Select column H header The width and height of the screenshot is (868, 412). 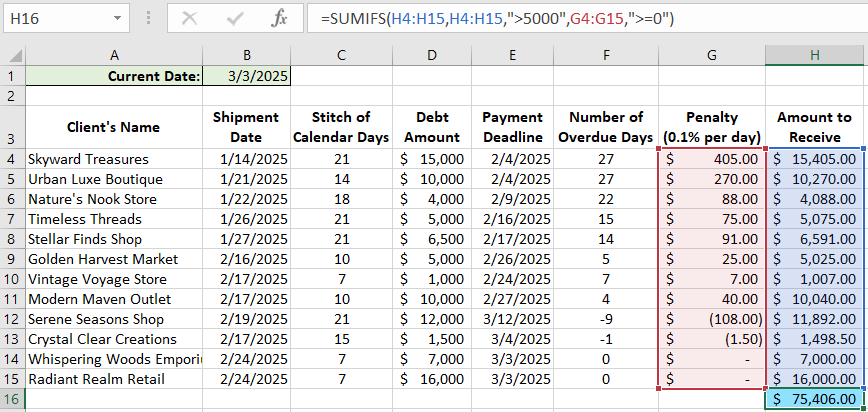pyautogui.click(x=814, y=55)
